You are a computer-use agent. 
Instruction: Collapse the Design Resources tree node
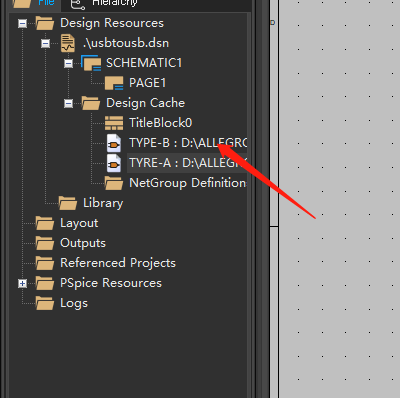pos(22,23)
